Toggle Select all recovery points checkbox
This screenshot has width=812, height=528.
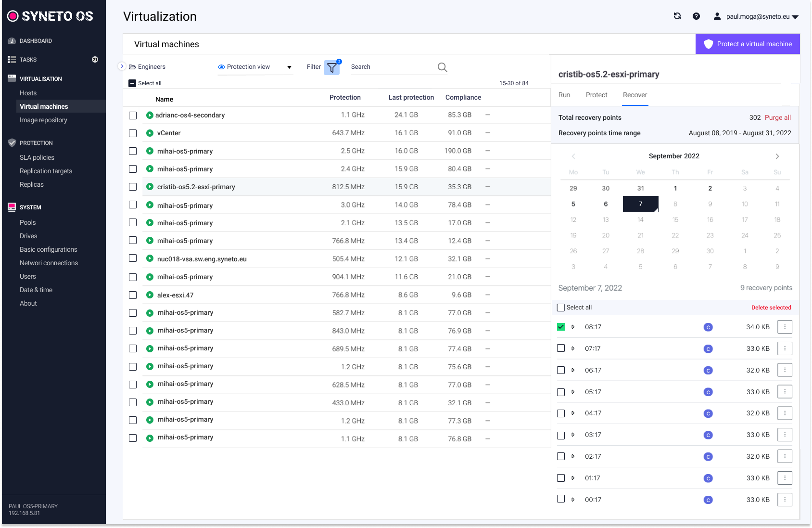point(561,308)
